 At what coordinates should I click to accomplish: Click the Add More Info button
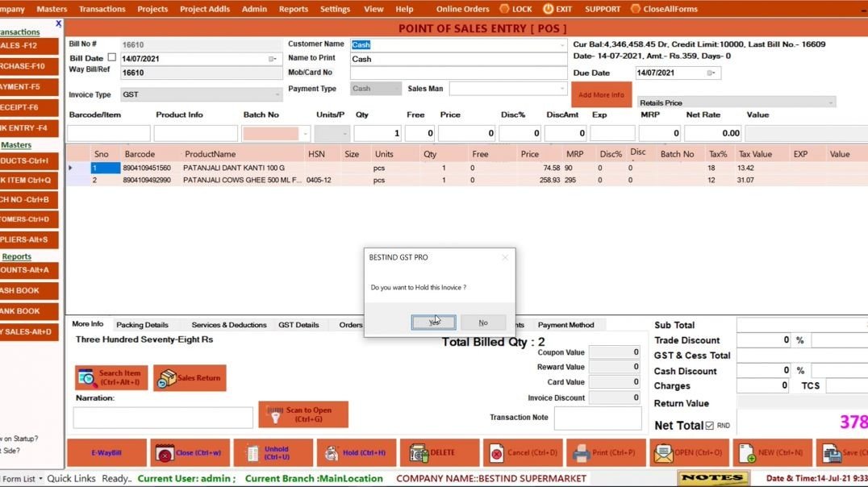click(x=601, y=94)
